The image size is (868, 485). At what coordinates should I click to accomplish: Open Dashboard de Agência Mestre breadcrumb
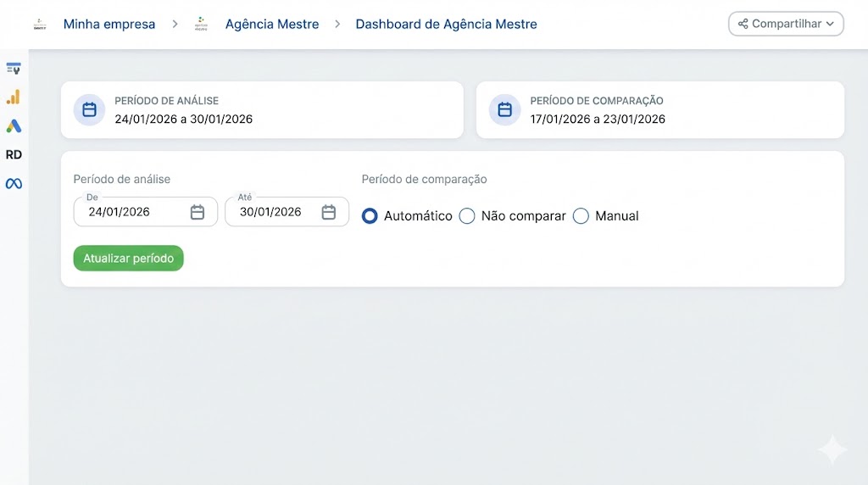pos(446,25)
